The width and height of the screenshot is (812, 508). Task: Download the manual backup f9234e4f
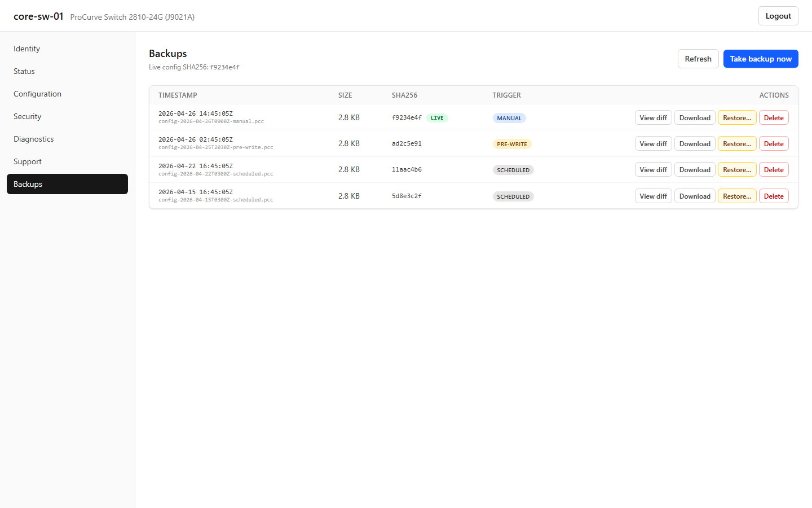(x=695, y=117)
